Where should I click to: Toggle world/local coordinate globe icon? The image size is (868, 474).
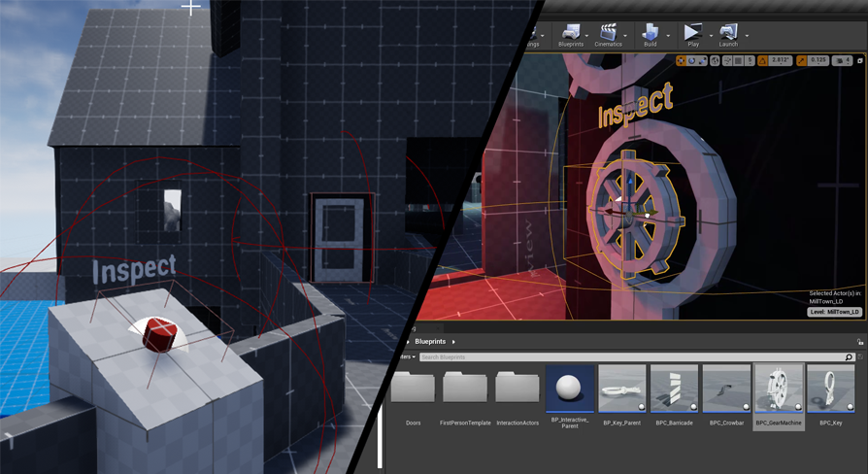pyautogui.click(x=715, y=61)
